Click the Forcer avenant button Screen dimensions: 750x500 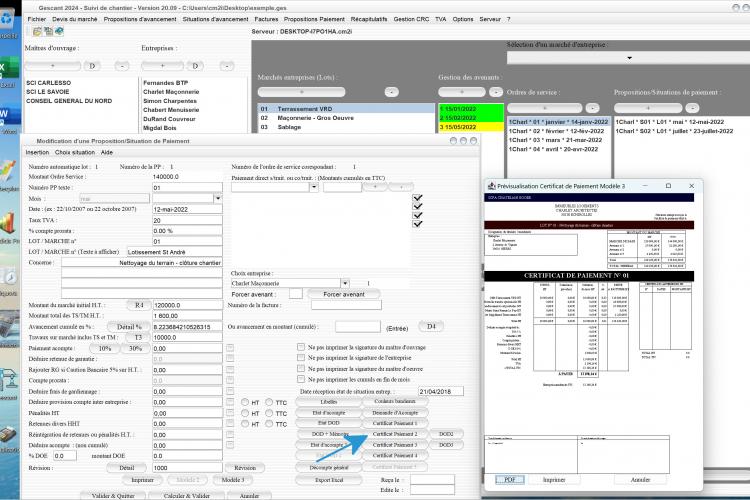344,294
